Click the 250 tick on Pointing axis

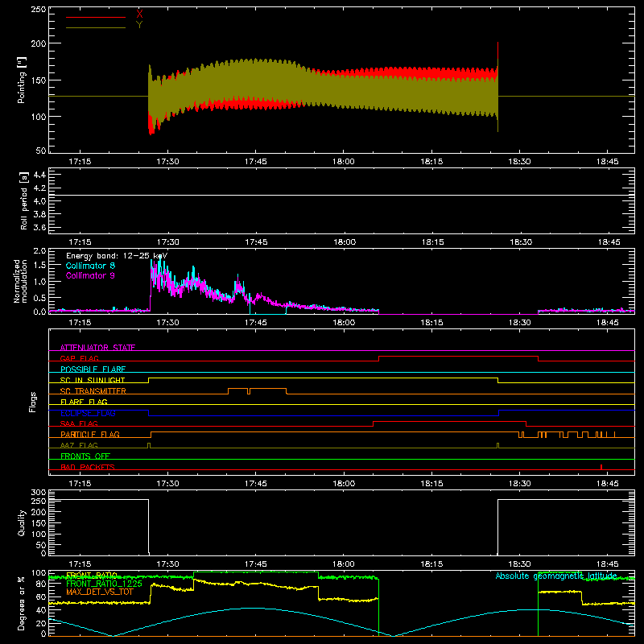(x=38, y=10)
